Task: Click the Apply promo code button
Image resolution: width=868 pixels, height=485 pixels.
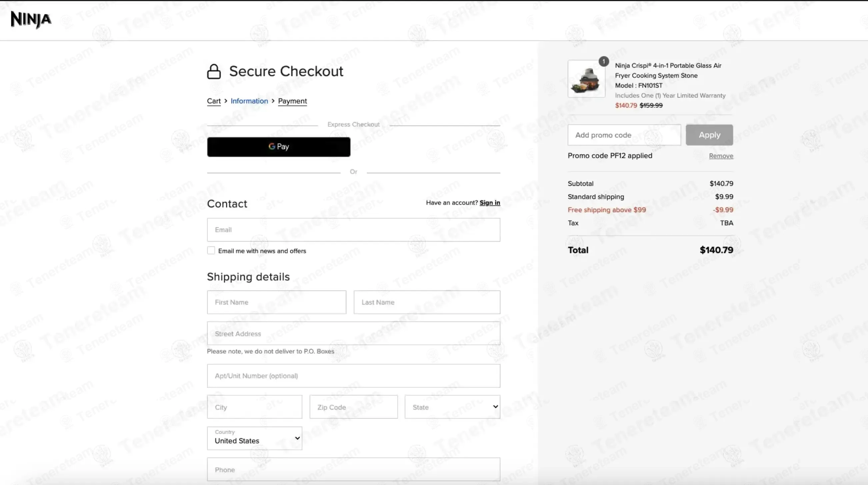Action: click(709, 135)
